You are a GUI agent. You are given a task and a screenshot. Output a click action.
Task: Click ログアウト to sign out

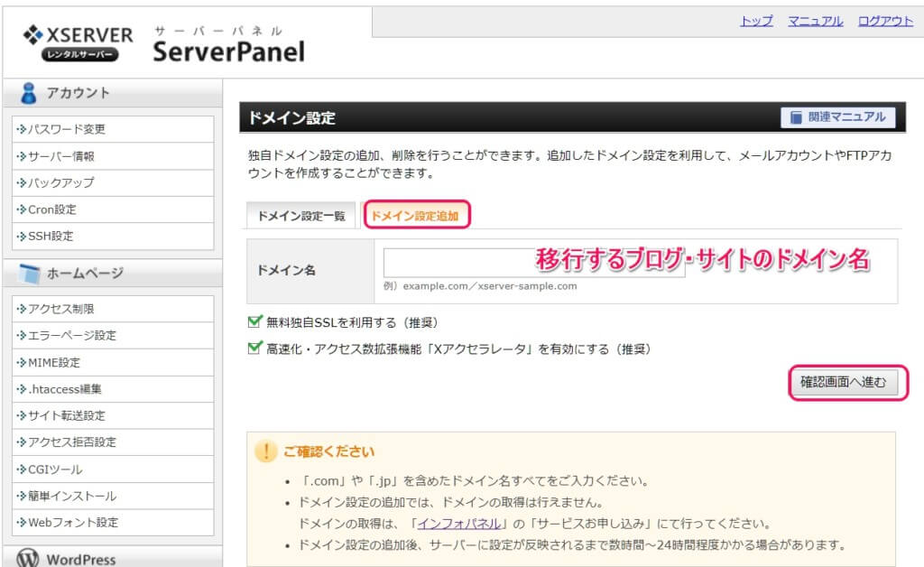click(885, 21)
